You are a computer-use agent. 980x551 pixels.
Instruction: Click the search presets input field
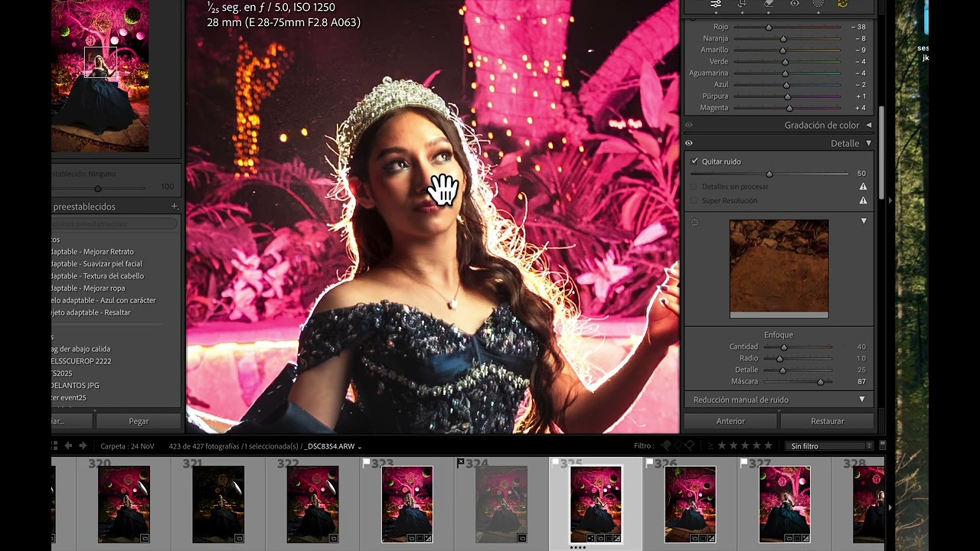114,224
